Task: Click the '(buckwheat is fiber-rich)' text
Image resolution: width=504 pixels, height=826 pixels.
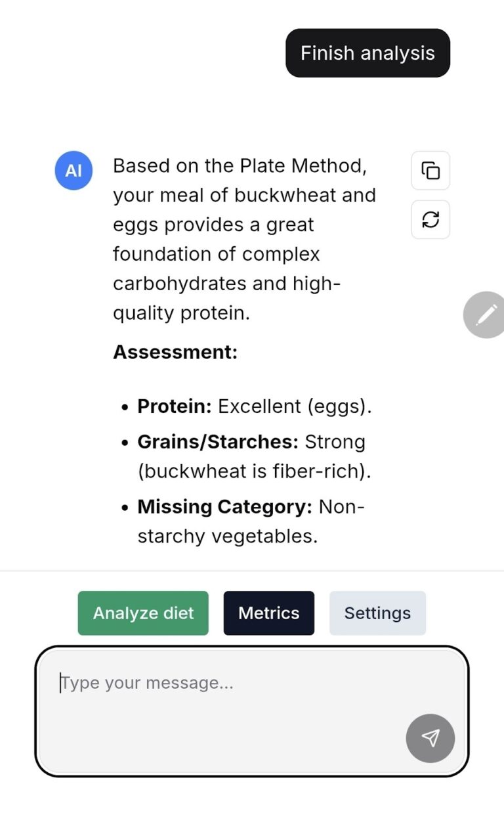Action: [x=254, y=471]
